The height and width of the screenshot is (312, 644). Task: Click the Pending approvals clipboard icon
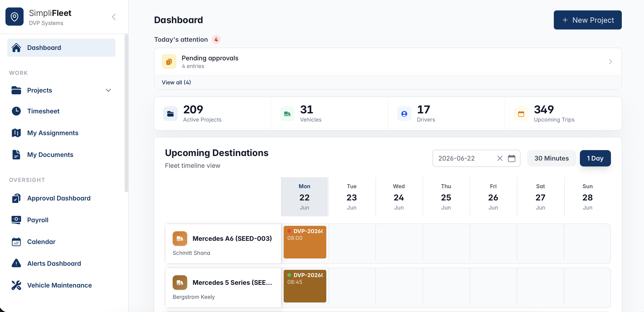click(x=169, y=61)
